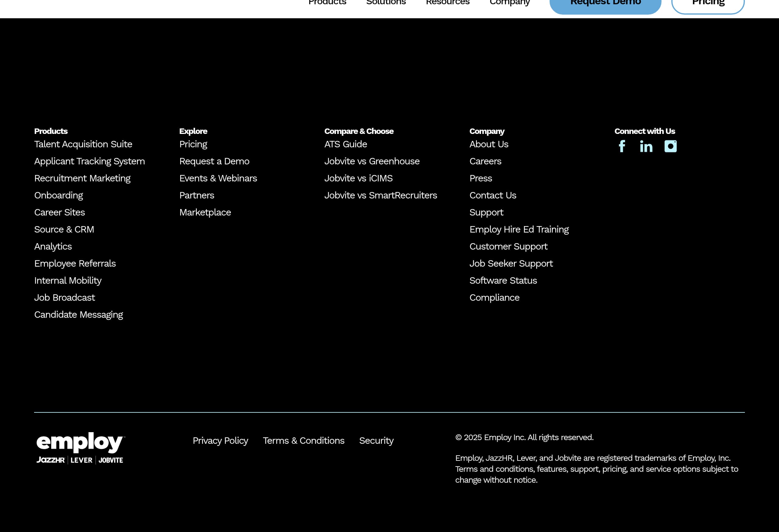Click the LinkedIn icon under Connect with Us
Screen dimensions: 779x532
click(x=646, y=146)
